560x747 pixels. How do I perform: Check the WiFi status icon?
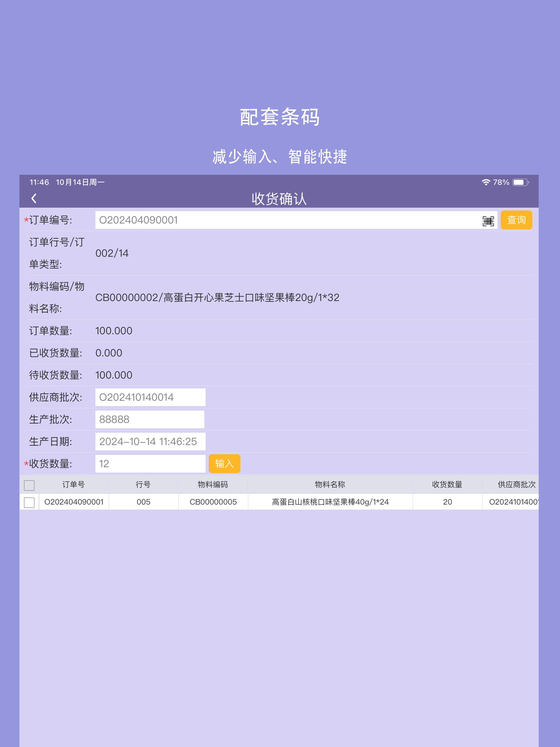coord(486,182)
